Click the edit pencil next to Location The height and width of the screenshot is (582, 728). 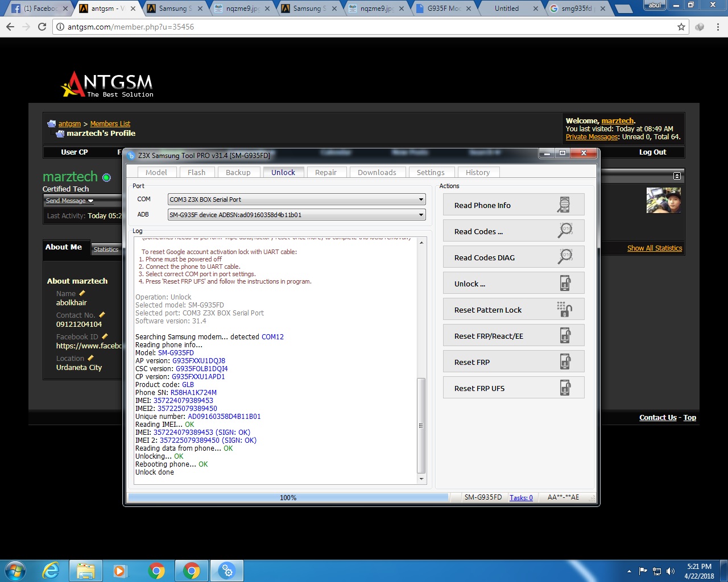coord(91,358)
